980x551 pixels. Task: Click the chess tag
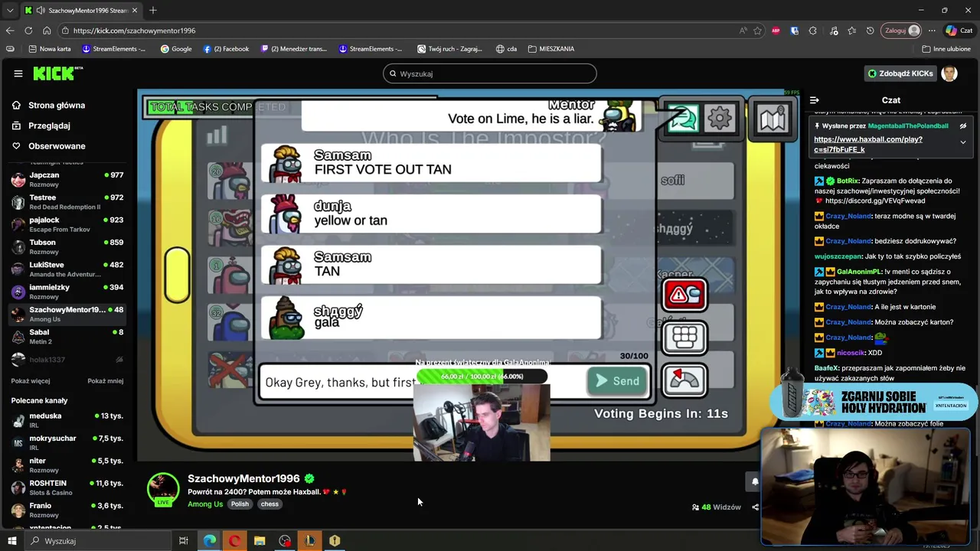[x=269, y=504]
